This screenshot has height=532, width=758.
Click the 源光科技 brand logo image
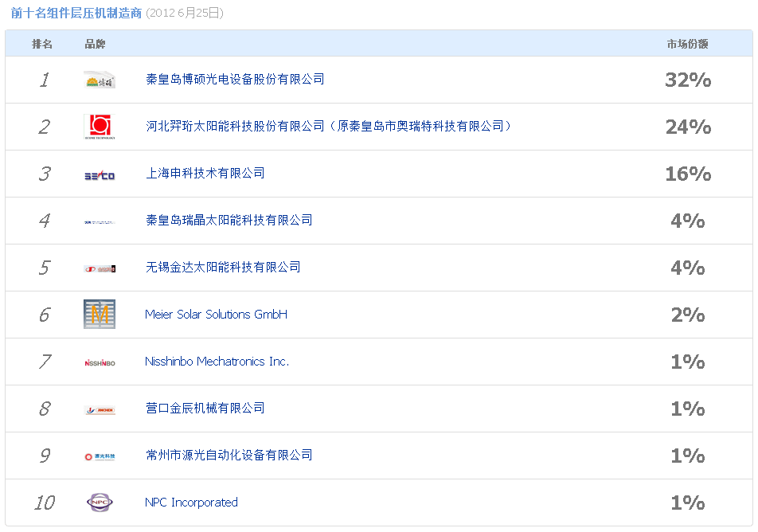pyautogui.click(x=100, y=456)
